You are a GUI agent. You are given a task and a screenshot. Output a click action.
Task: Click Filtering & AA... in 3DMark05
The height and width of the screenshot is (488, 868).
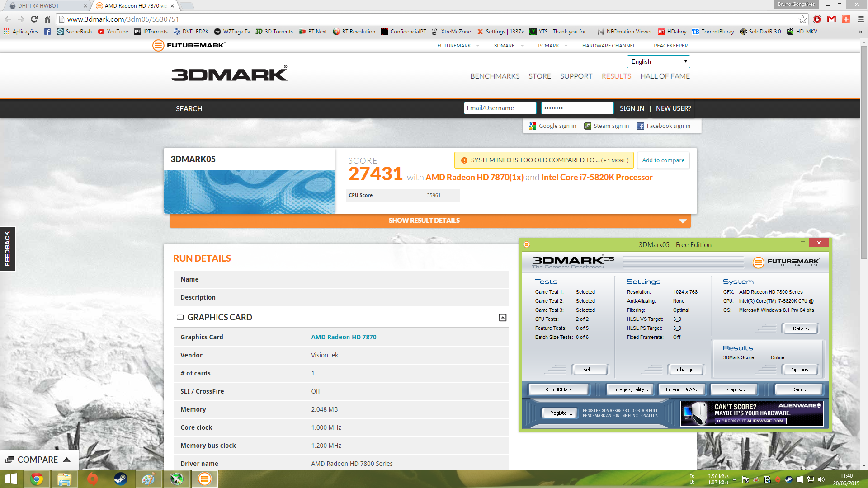coord(683,389)
